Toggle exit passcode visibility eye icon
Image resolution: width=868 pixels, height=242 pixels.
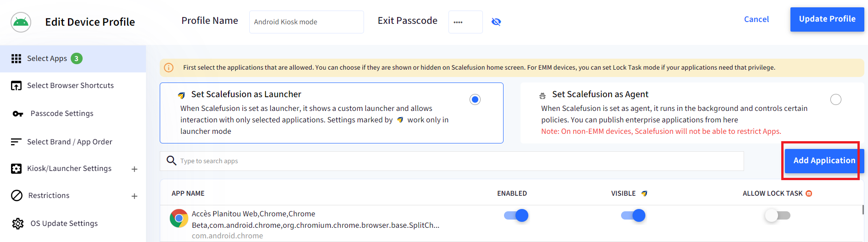[x=496, y=22]
